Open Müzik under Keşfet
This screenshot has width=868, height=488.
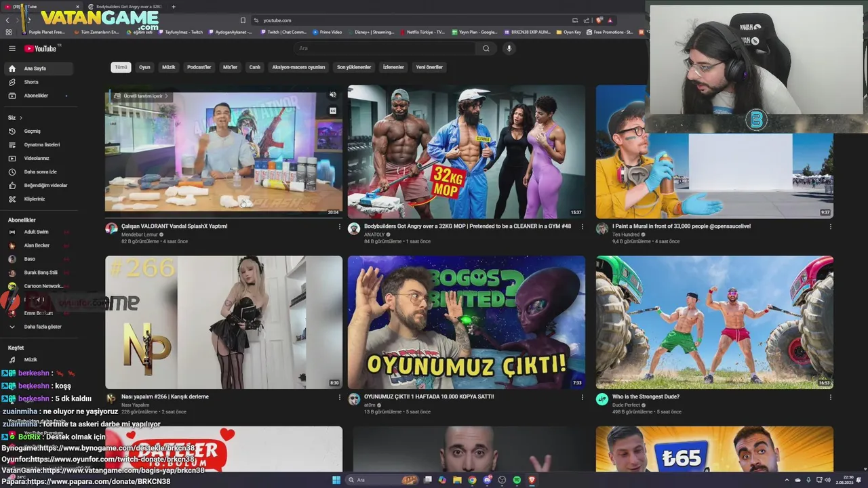(38, 360)
